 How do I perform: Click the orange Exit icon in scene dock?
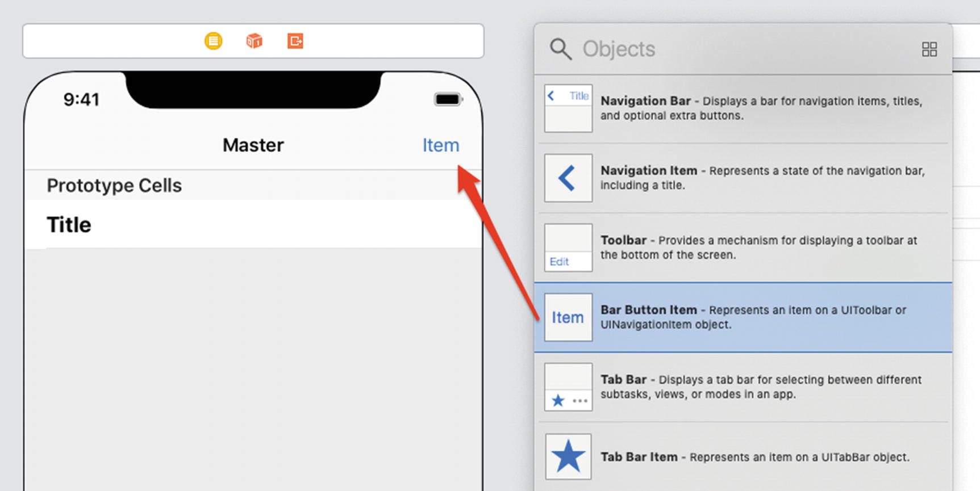pyautogui.click(x=295, y=41)
